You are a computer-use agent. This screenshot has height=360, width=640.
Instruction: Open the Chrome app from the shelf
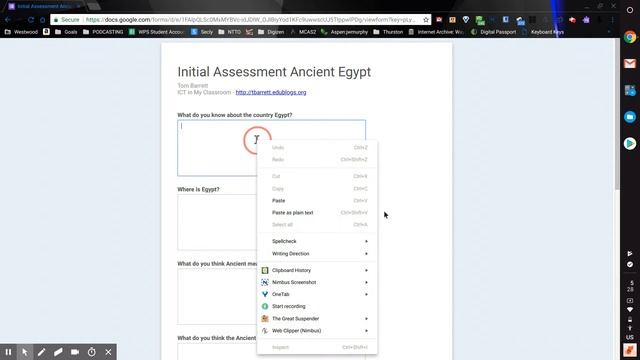630,37
